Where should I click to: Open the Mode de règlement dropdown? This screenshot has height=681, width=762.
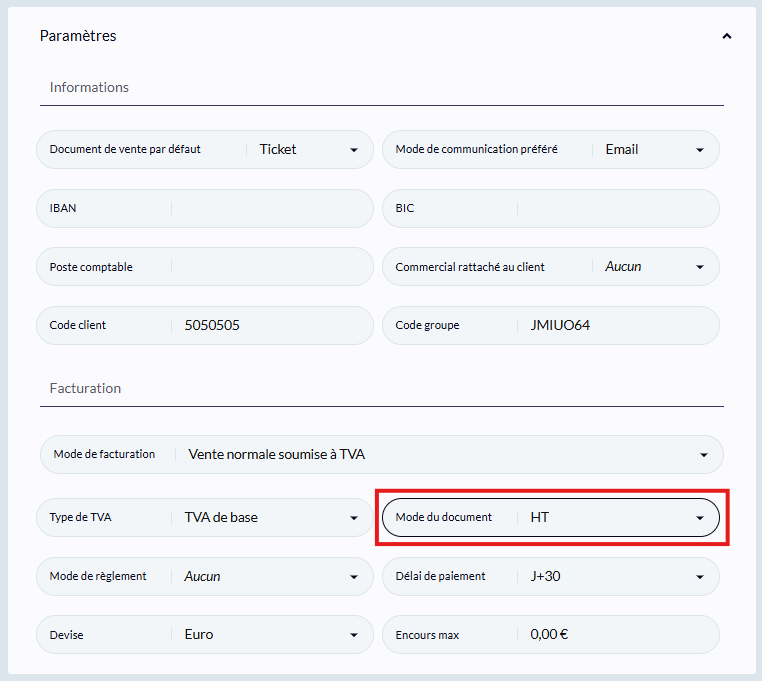click(x=205, y=576)
